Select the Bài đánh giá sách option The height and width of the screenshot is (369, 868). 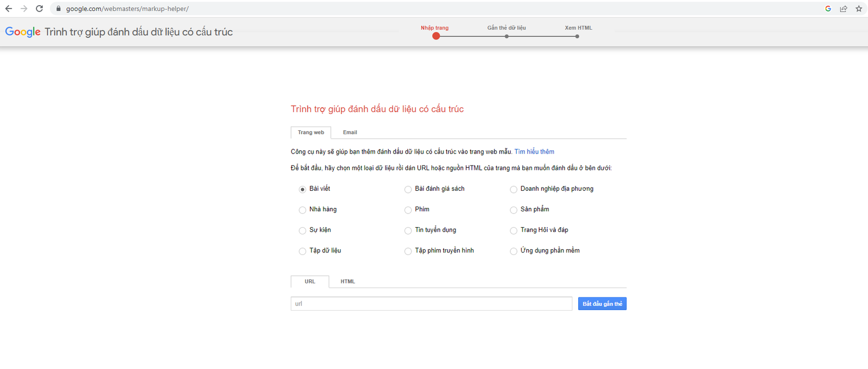(x=408, y=189)
